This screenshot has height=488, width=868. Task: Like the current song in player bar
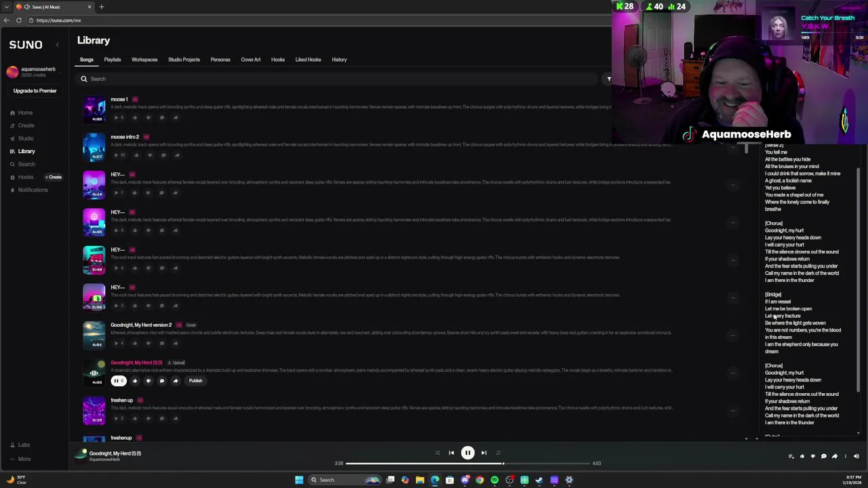802,456
